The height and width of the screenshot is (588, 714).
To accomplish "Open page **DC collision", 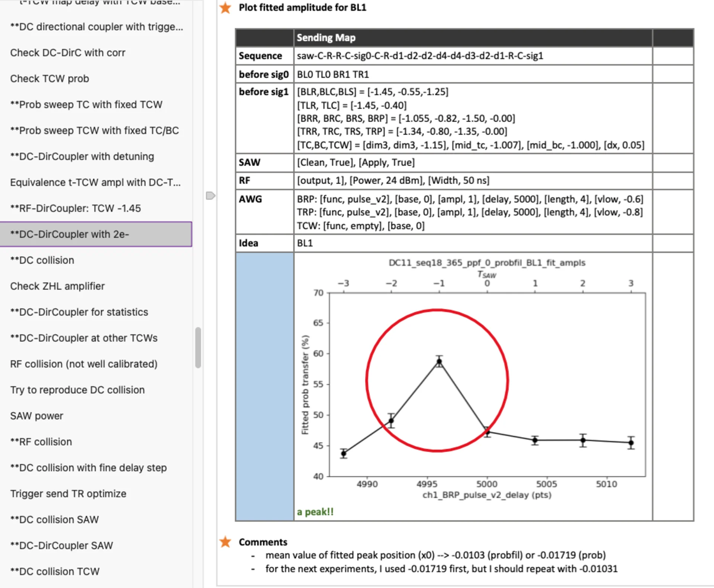I will click(96, 260).
